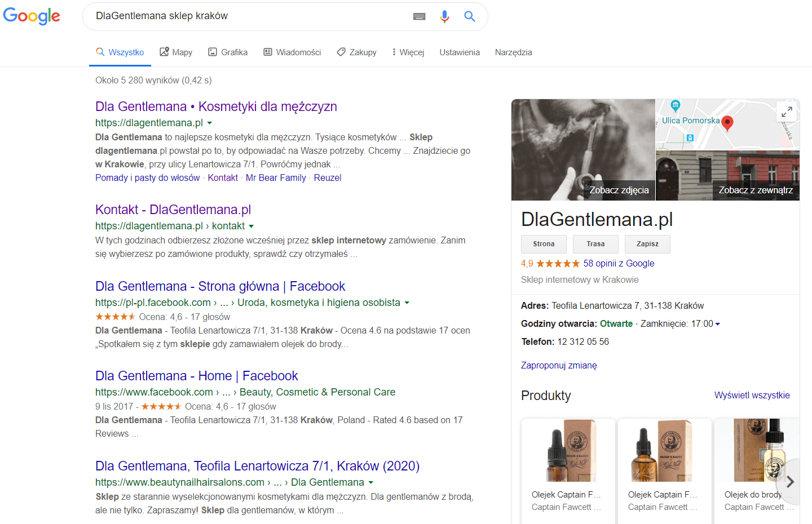Open the Zobacz zdjęcia photo thumbnail
Image resolution: width=812 pixels, height=524 pixels.
pos(583,150)
